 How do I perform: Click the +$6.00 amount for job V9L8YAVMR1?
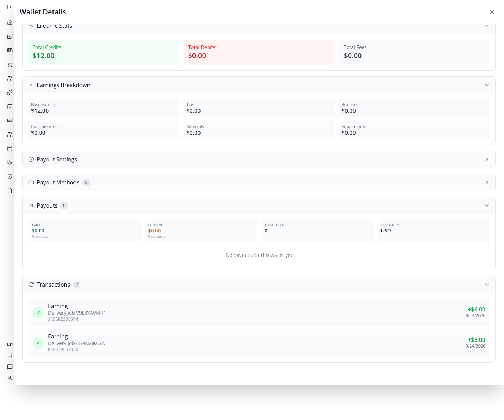477,309
